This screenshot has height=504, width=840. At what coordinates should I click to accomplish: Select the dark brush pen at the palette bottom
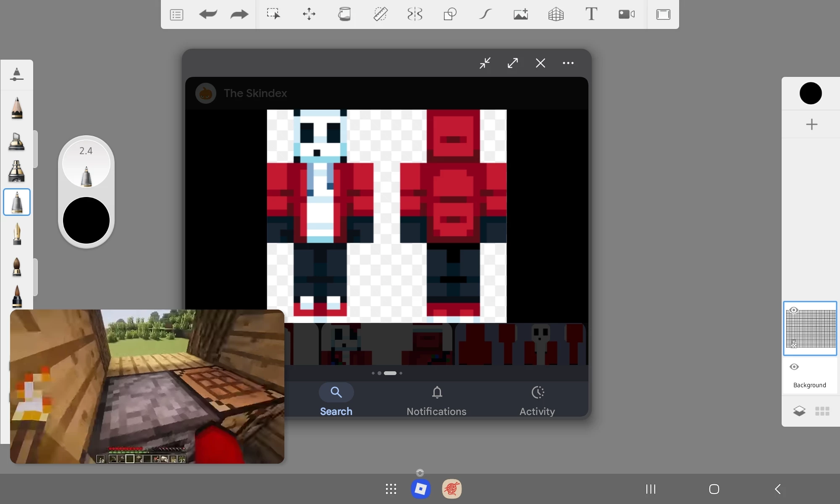tap(17, 296)
